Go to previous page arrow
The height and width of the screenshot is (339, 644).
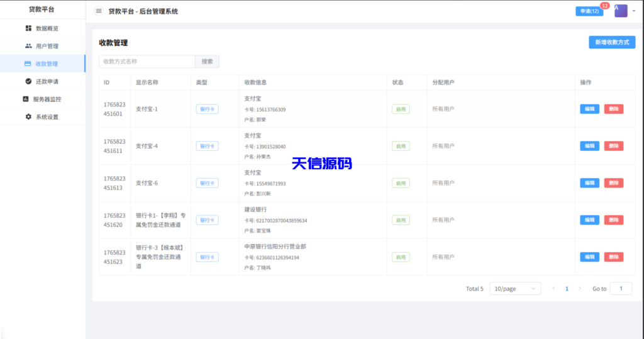point(553,289)
